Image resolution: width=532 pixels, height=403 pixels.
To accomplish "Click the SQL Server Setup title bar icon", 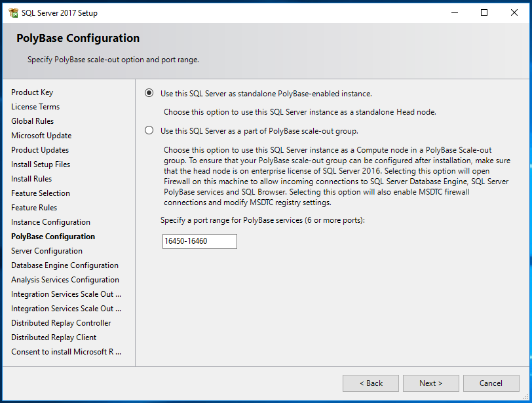I will point(12,12).
